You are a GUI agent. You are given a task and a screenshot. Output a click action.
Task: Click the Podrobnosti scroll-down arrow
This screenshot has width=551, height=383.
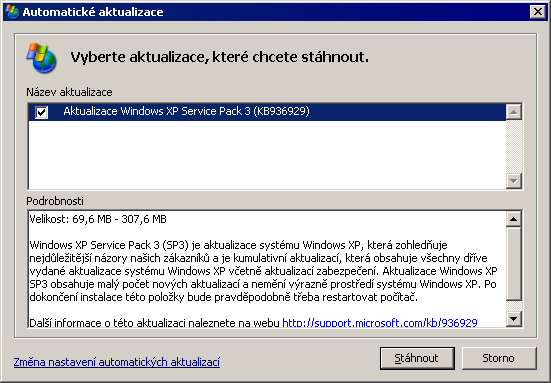514,319
